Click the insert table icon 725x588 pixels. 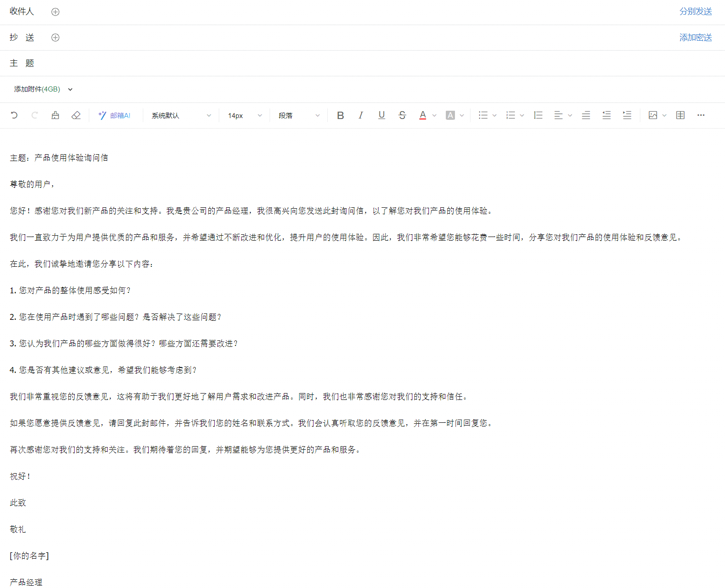[680, 115]
